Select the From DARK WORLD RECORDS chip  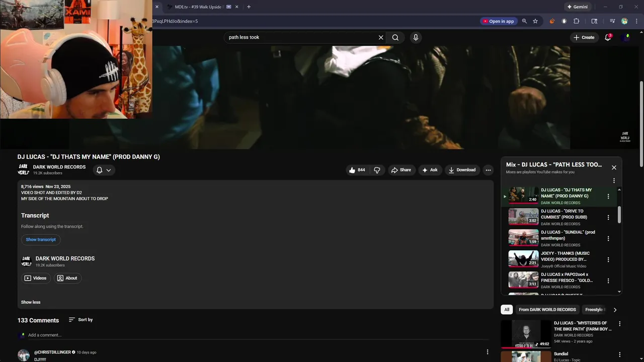tap(547, 310)
